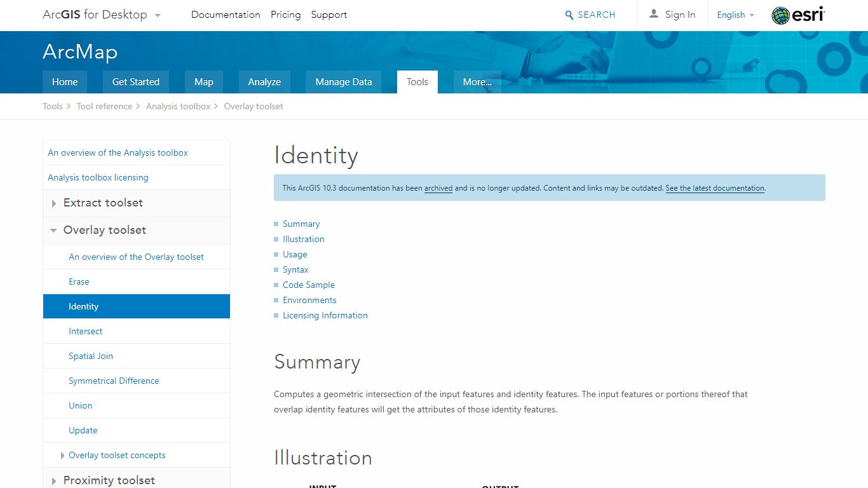
Task: Open the Union tool page
Action: click(136, 406)
